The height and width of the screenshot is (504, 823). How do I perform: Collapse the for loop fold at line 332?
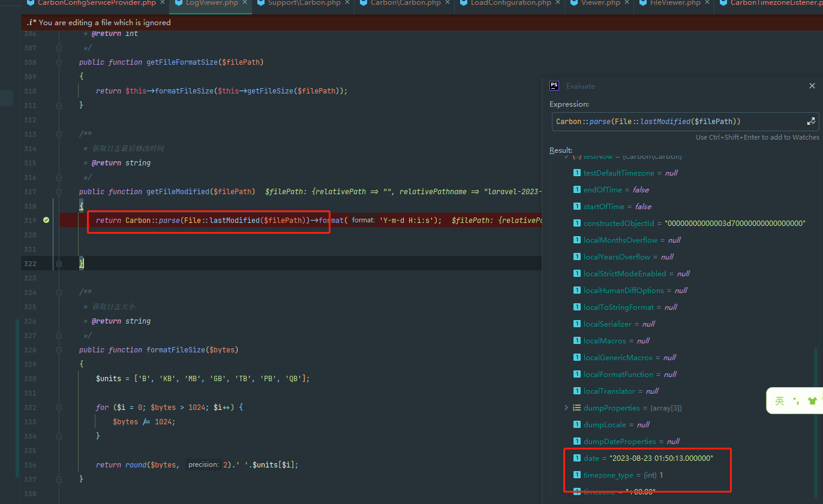[x=59, y=408]
